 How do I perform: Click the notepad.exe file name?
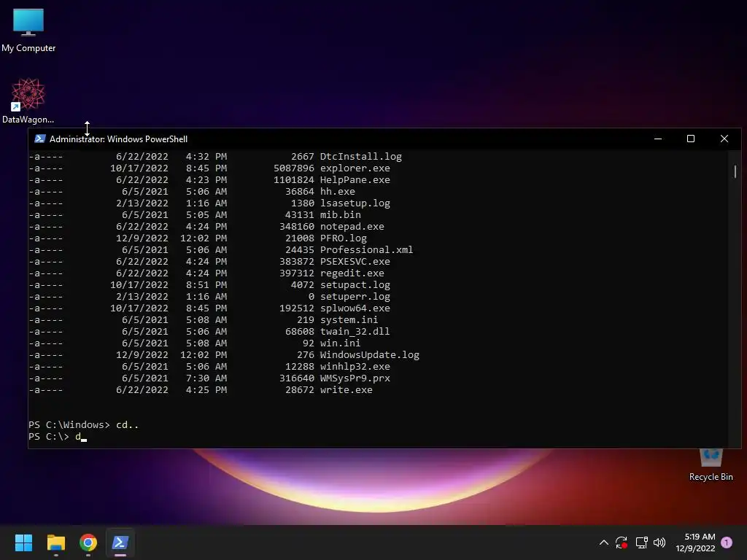352,227
